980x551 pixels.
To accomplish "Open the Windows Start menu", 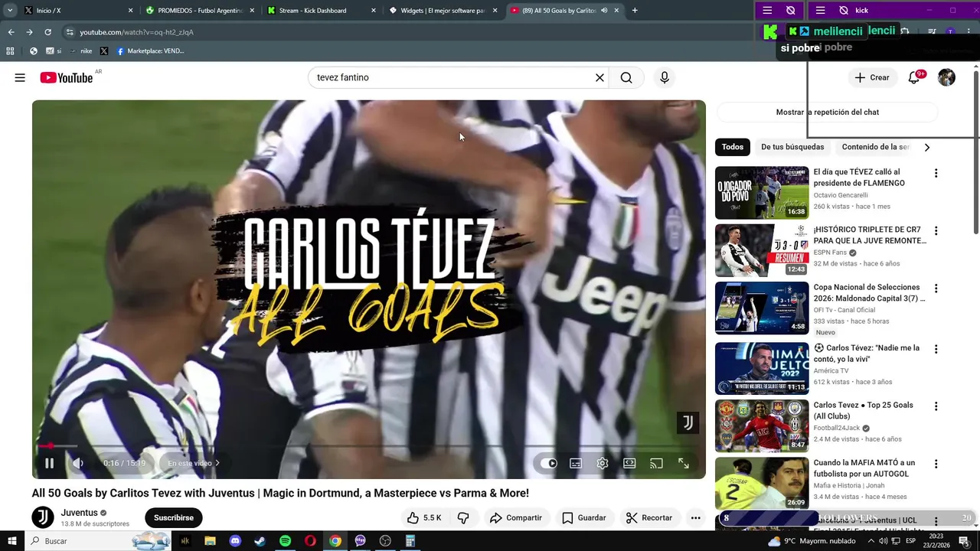I will pos(12,541).
